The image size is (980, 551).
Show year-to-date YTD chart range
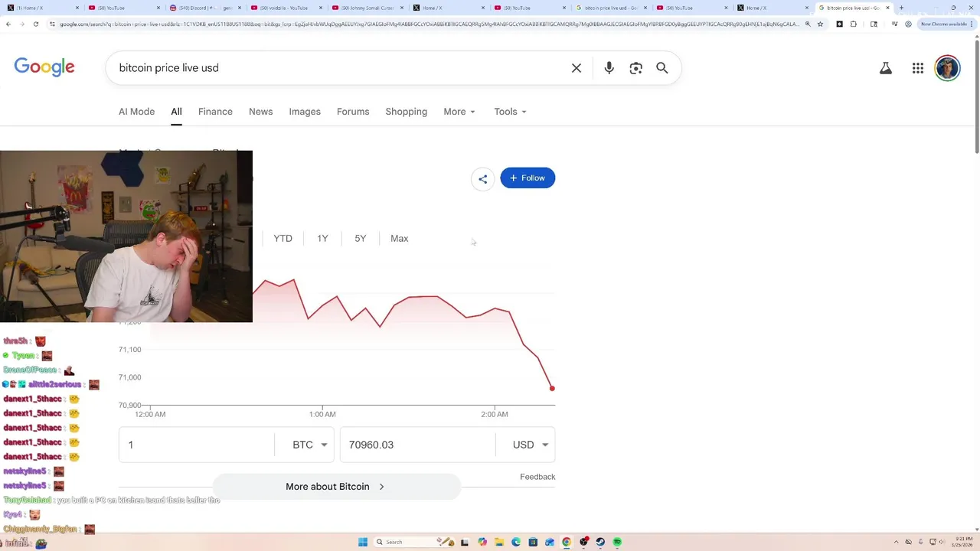[x=283, y=239]
